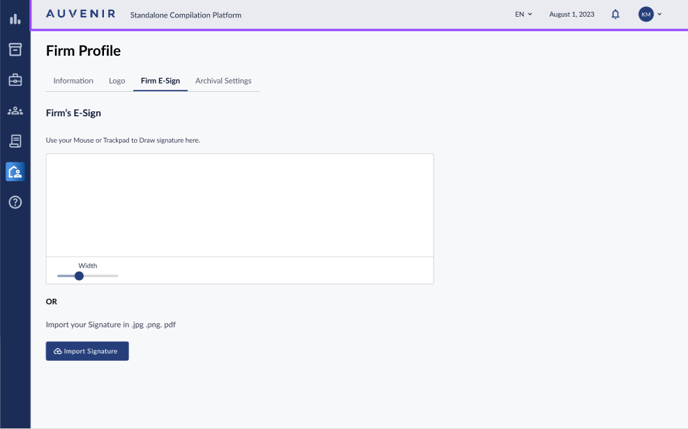The image size is (688, 429).
Task: Click the document library sidebar icon
Action: click(15, 141)
